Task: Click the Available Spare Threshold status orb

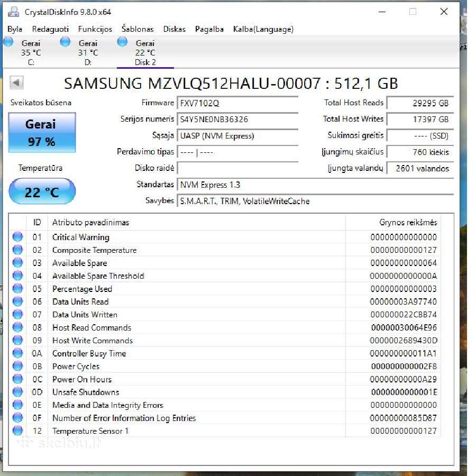Action: tap(17, 276)
